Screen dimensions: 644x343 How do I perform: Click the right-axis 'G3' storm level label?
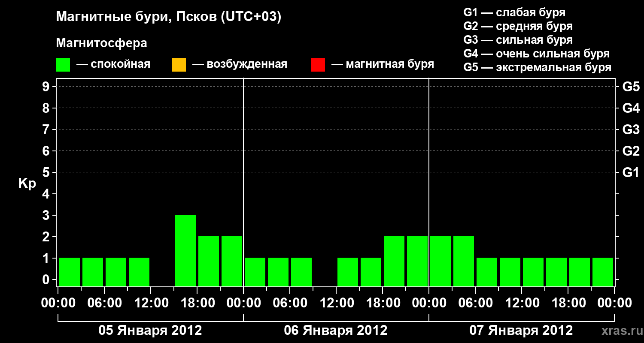(631, 129)
